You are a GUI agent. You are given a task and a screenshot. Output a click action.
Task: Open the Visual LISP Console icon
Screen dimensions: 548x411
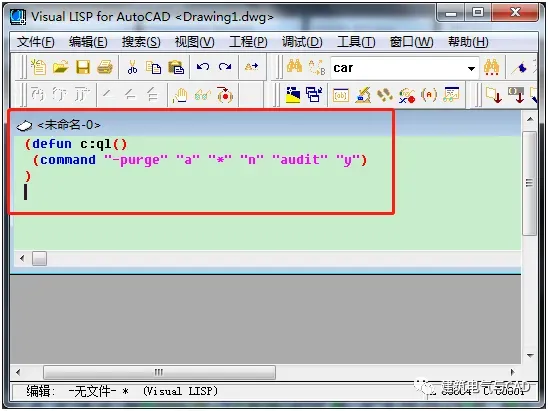[341, 95]
